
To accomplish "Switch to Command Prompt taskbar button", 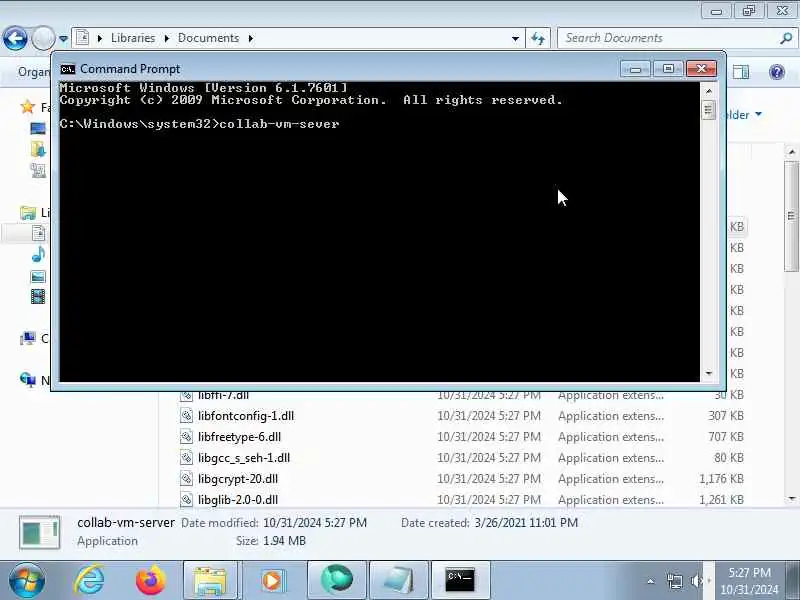I will click(x=460, y=580).
